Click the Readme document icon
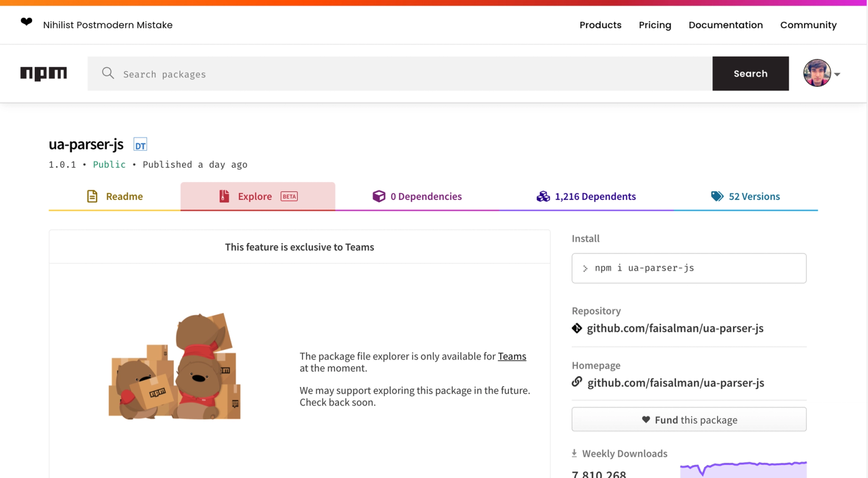 pyautogui.click(x=92, y=196)
